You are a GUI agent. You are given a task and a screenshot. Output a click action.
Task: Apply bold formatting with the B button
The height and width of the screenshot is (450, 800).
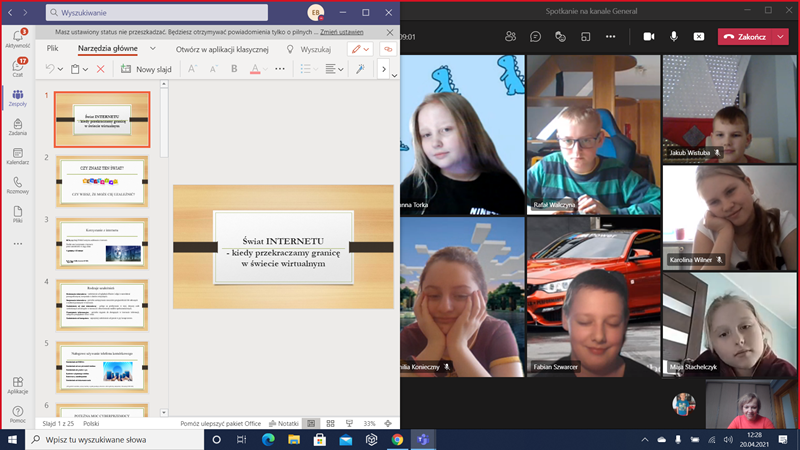[x=234, y=69]
